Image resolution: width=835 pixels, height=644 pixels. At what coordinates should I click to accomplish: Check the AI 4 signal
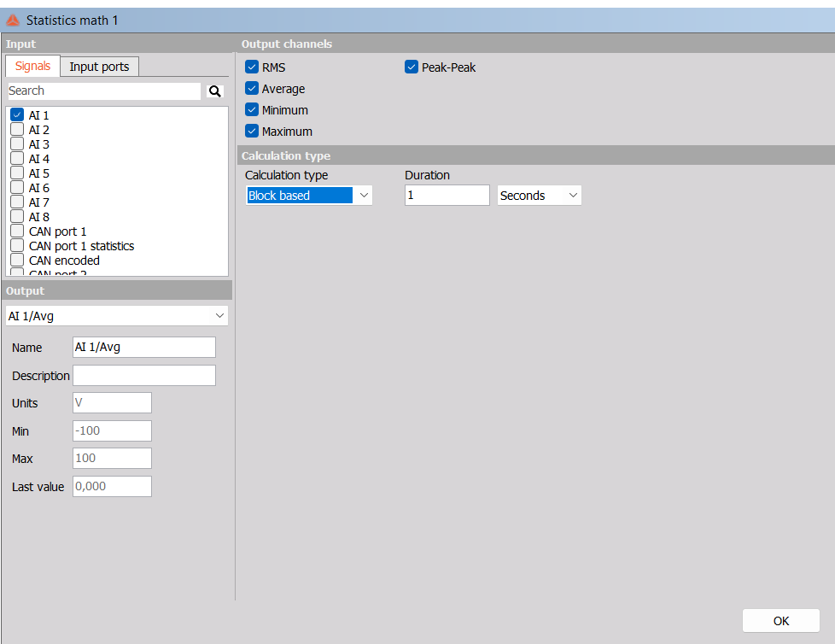[x=17, y=158]
